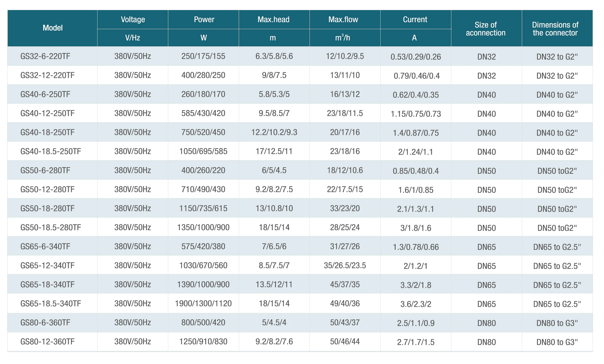Image resolution: width=604 pixels, height=364 pixels.
Task: Click the max flow value 35/26.5/23.5
Action: [345, 266]
